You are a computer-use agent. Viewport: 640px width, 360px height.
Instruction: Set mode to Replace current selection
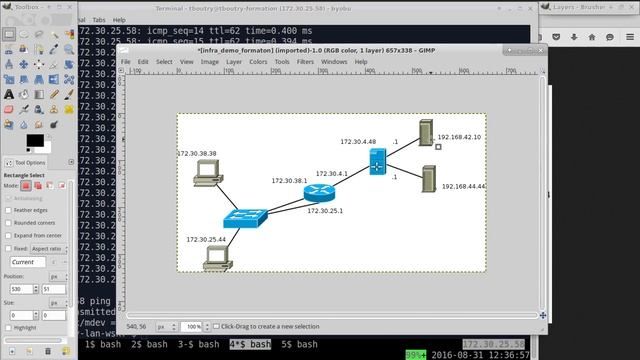tap(26, 186)
